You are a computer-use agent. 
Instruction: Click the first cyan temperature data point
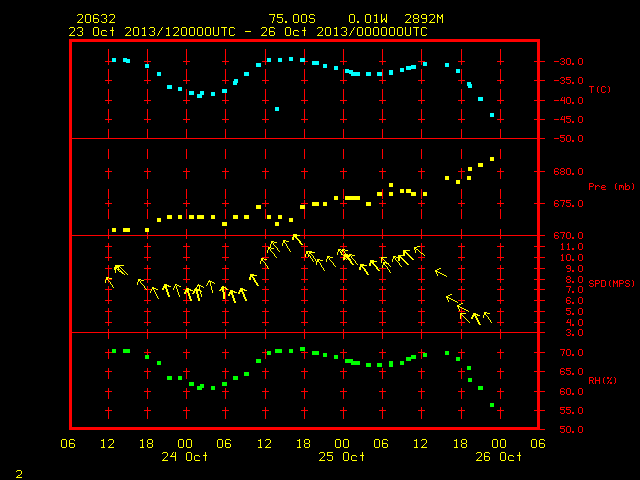tap(114, 60)
